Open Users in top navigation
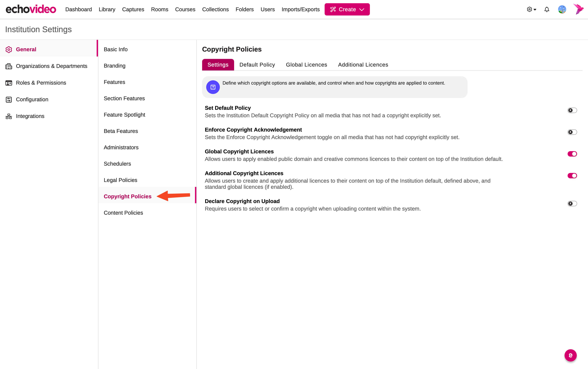Screen dimensions: 588x369 (x=267, y=9)
